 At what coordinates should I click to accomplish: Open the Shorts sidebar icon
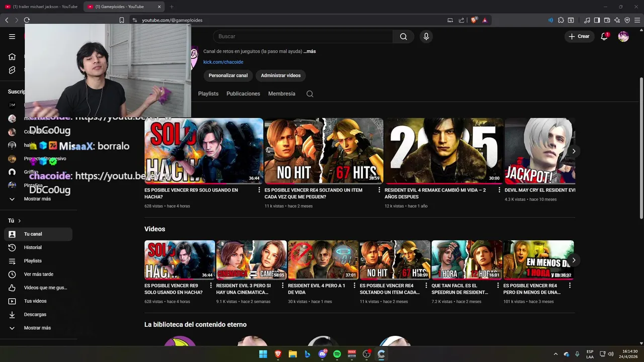(x=12, y=70)
